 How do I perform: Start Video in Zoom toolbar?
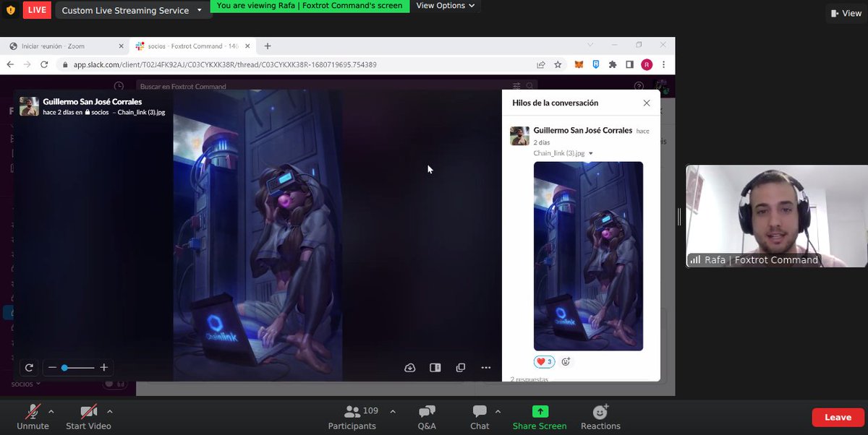(x=88, y=417)
